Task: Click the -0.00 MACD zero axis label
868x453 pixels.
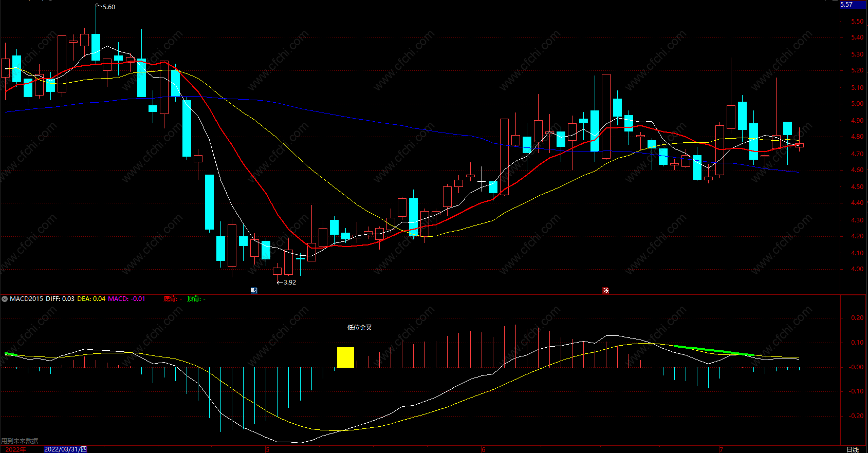Action: coord(856,367)
